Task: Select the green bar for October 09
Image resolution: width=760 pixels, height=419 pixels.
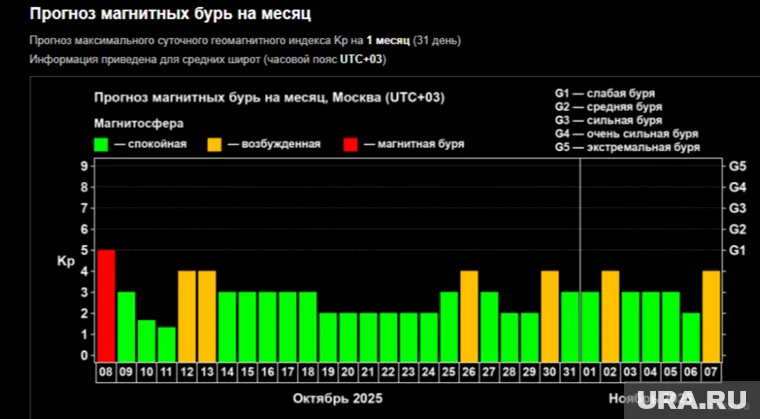Action: click(126, 325)
